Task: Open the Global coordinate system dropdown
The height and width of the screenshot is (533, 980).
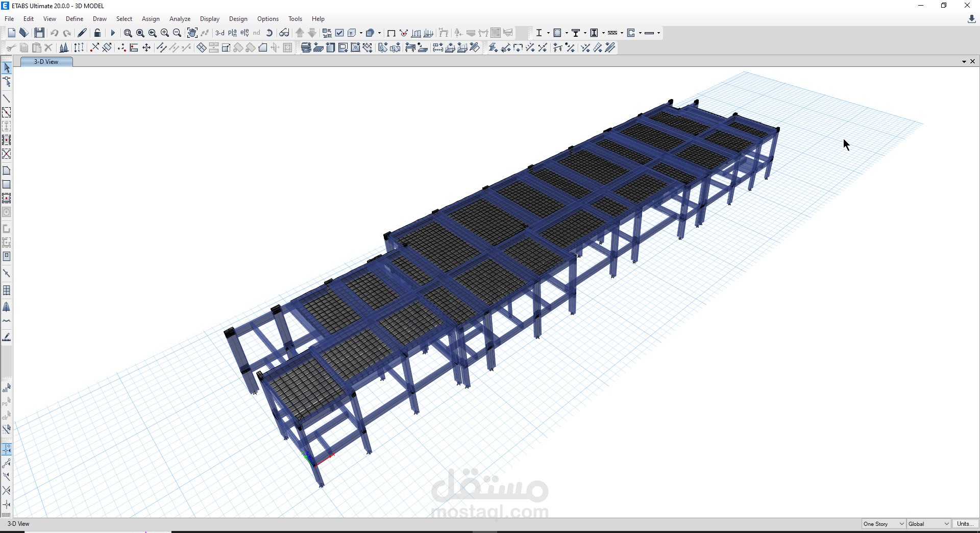Action: click(929, 524)
